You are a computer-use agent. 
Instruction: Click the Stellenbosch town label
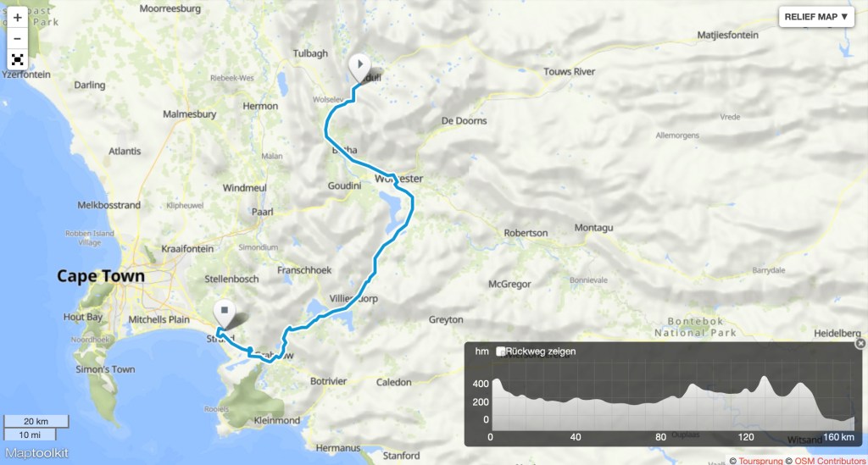point(231,280)
